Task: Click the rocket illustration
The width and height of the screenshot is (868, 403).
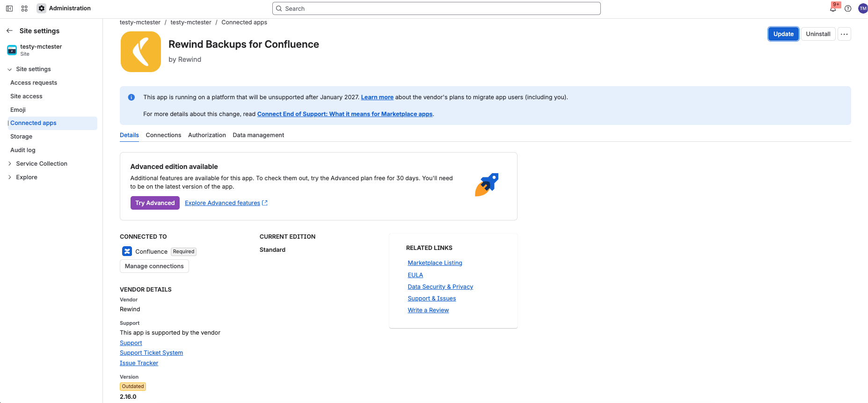Action: [x=487, y=184]
